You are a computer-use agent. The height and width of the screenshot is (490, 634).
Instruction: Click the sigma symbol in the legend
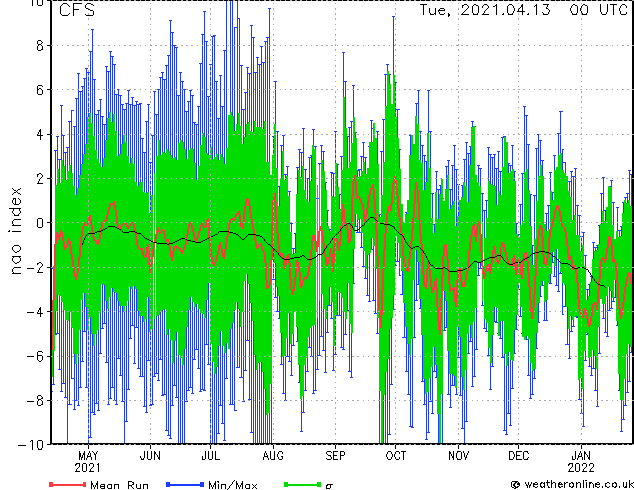click(329, 486)
